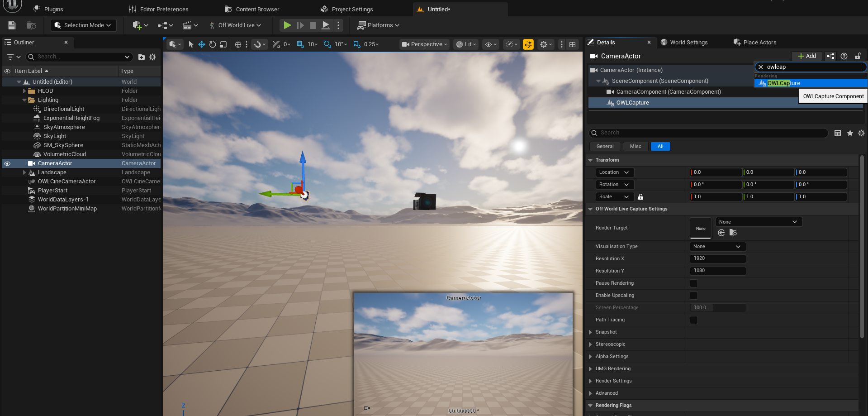Toggle rotation snapping icon
The height and width of the screenshot is (416, 868).
pos(327,44)
